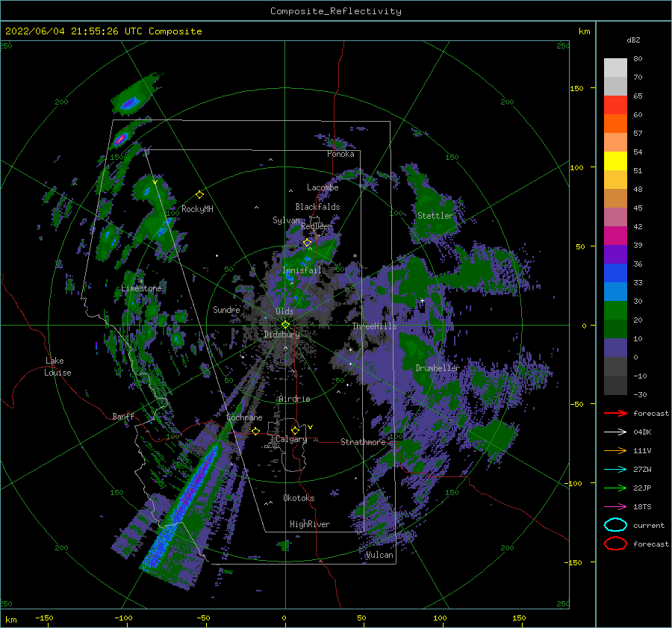This screenshot has width=672, height=628.
Task: Click the Limestone label on the map
Action: coord(141,288)
